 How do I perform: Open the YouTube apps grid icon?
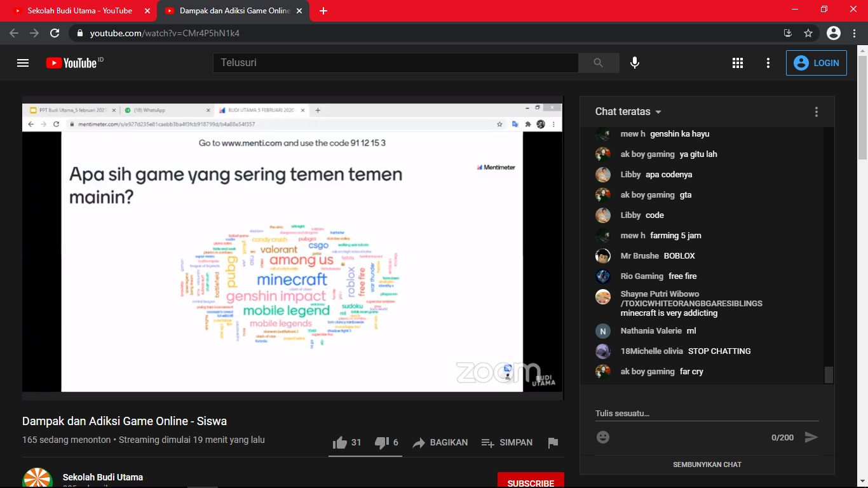pos(738,63)
